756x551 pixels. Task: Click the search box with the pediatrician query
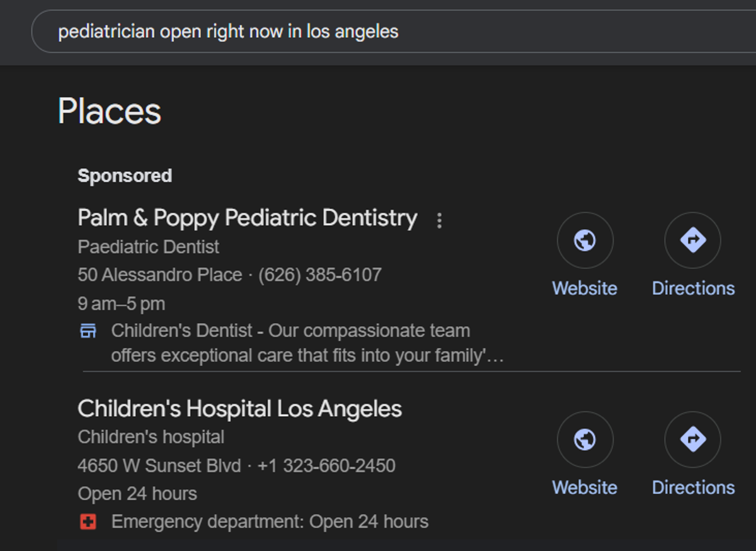[378, 31]
